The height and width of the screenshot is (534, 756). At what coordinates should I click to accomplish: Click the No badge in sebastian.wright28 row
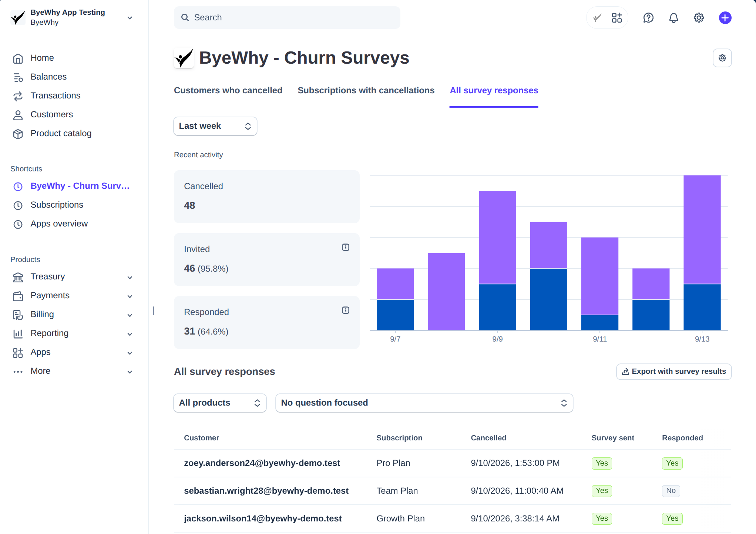[x=671, y=491]
